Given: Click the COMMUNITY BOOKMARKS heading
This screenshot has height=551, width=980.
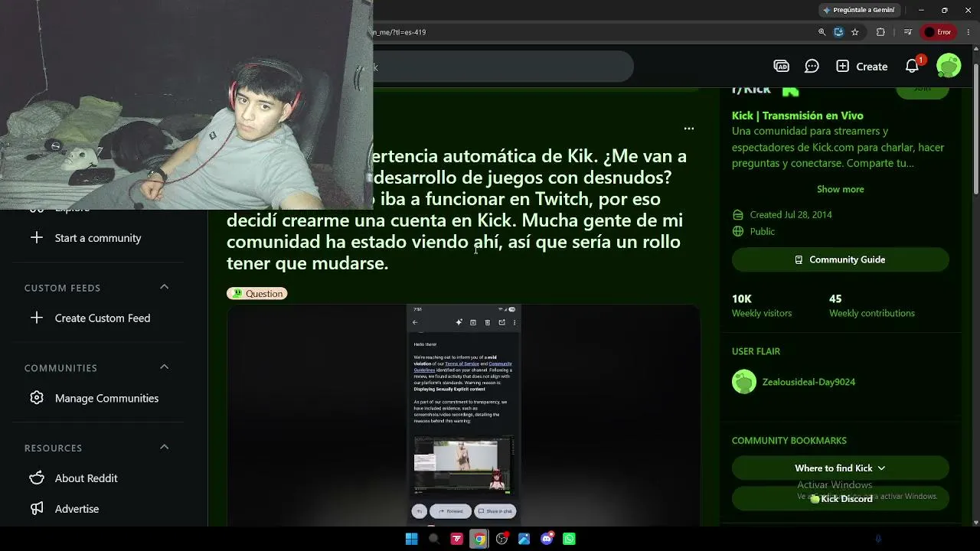Looking at the screenshot, I should (789, 441).
